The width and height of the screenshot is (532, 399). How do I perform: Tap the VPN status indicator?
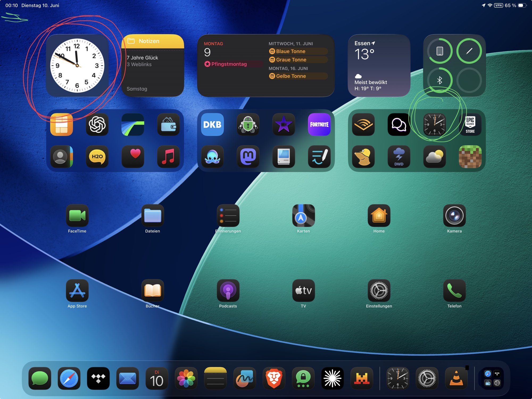click(498, 5)
